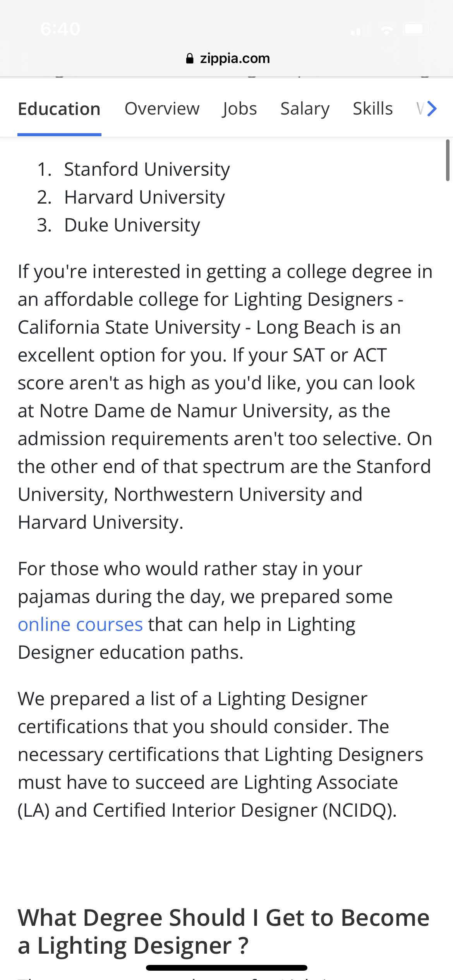
Task: Tap the lock icon beside zippia.com
Action: point(190,58)
